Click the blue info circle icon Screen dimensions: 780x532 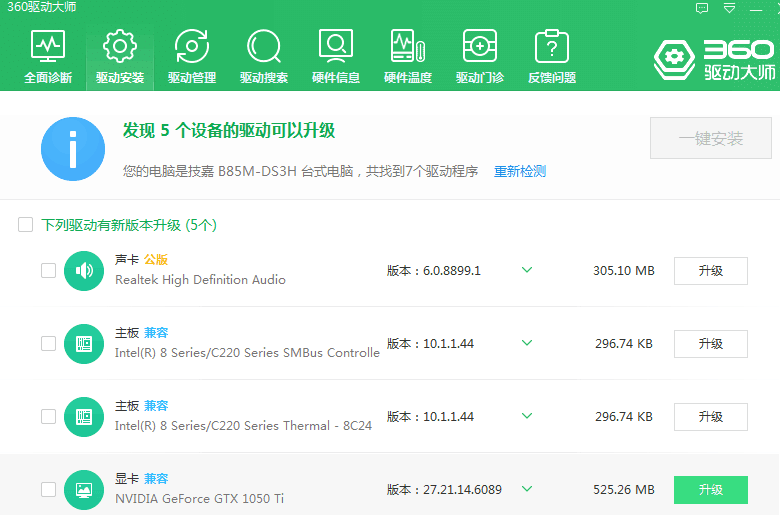click(x=73, y=149)
